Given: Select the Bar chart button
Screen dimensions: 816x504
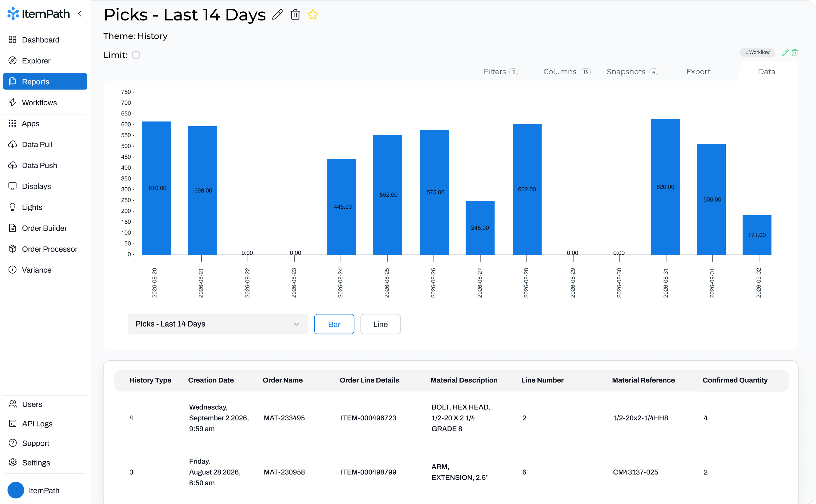Looking at the screenshot, I should click(x=334, y=324).
